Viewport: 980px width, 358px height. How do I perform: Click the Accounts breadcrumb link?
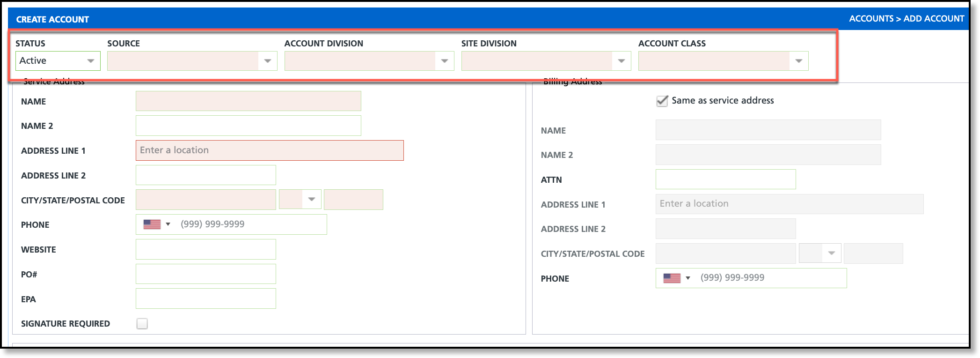[x=871, y=19]
